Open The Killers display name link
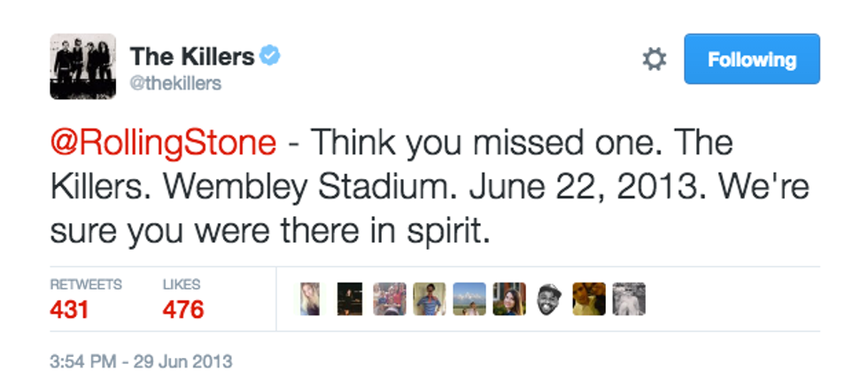This screenshot has height=380, width=868. 192,57
